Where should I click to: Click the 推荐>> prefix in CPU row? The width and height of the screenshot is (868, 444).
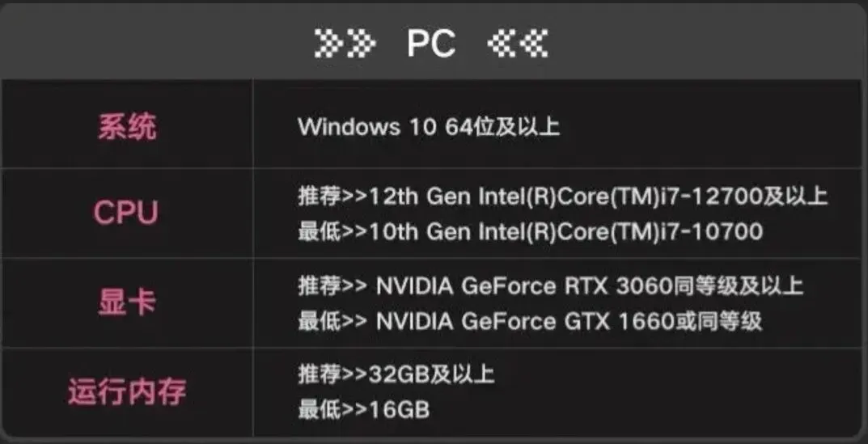(332, 196)
